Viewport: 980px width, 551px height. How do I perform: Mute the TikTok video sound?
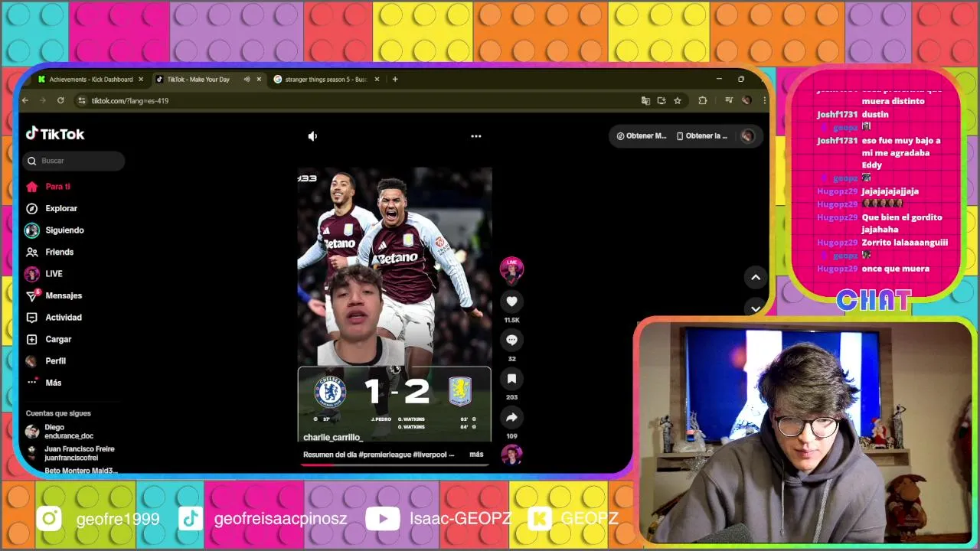pyautogui.click(x=312, y=136)
